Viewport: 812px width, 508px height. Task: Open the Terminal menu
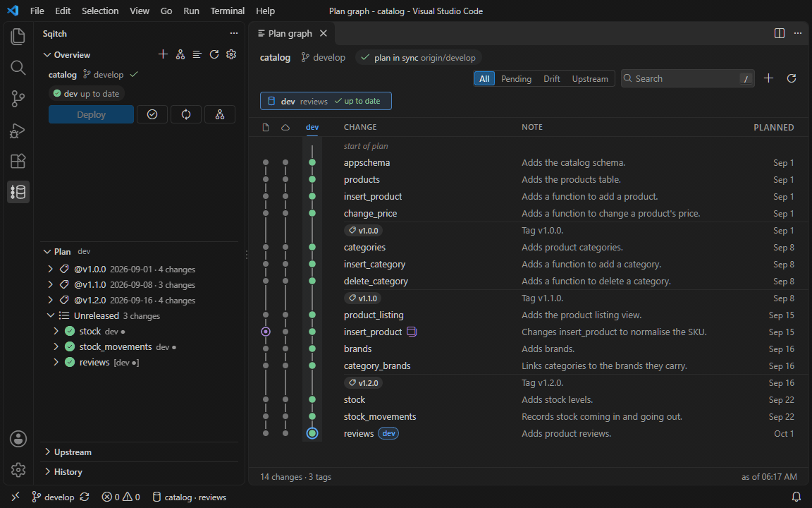point(228,11)
